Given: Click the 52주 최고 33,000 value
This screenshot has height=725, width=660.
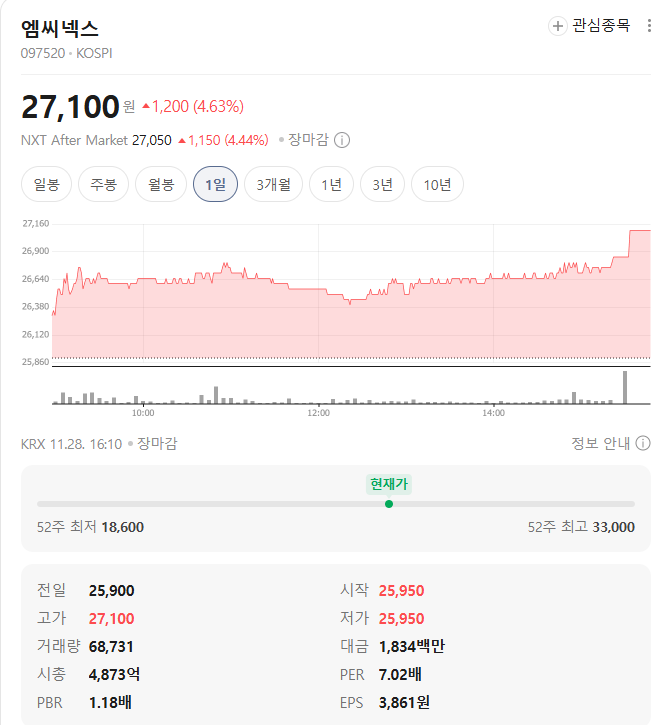Looking at the screenshot, I should coord(613,527).
